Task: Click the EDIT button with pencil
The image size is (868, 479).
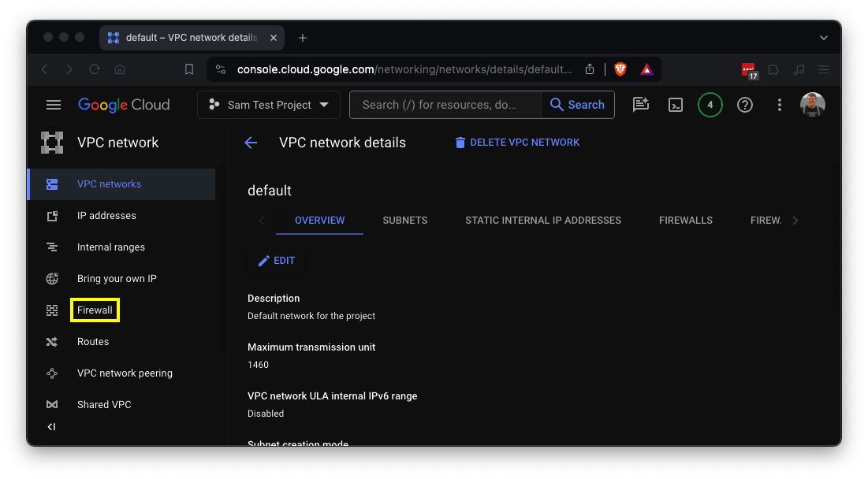Action: coord(277,261)
